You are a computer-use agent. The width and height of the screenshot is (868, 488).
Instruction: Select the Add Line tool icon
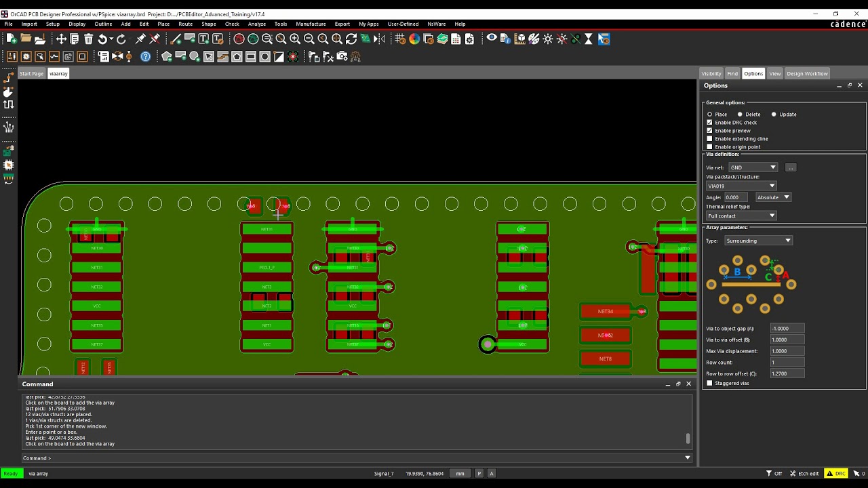point(176,39)
